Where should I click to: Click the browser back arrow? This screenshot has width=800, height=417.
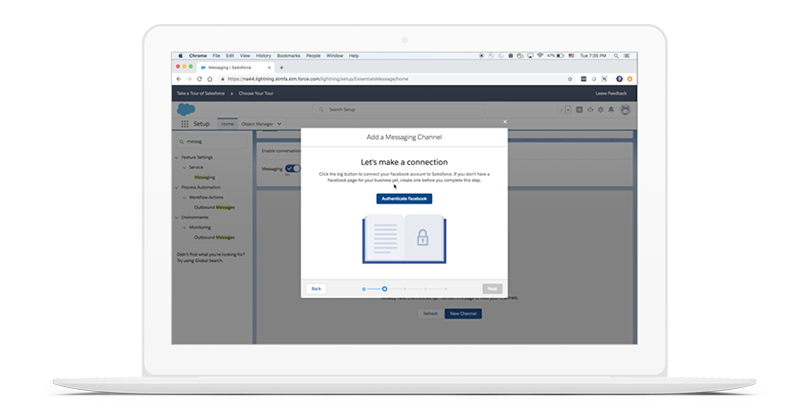pyautogui.click(x=179, y=79)
